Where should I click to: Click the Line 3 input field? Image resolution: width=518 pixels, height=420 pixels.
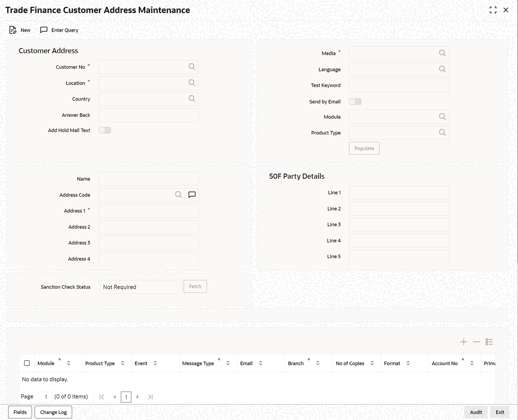[399, 225]
